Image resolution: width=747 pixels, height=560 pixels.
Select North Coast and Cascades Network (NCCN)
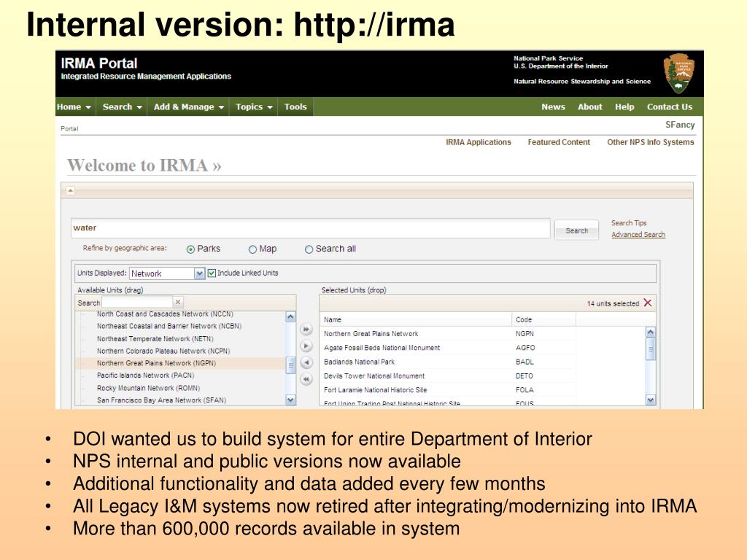pos(165,314)
